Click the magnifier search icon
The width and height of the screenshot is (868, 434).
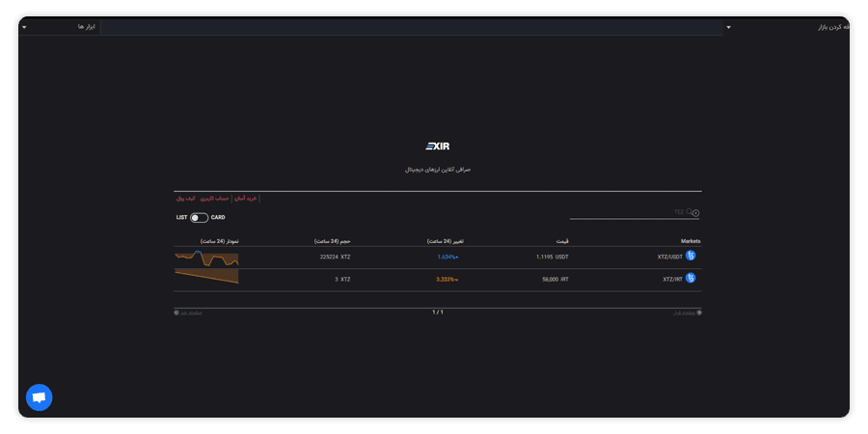click(x=690, y=211)
